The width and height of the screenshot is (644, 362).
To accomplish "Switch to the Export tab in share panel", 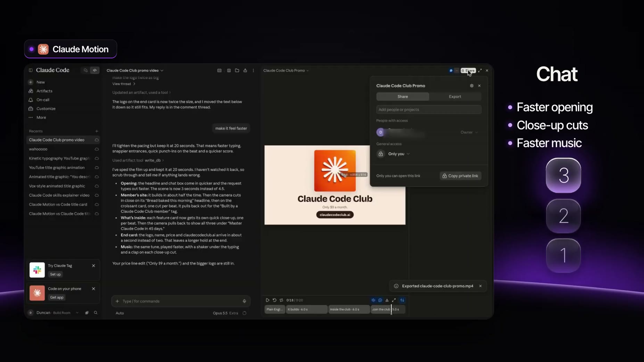I will (455, 97).
